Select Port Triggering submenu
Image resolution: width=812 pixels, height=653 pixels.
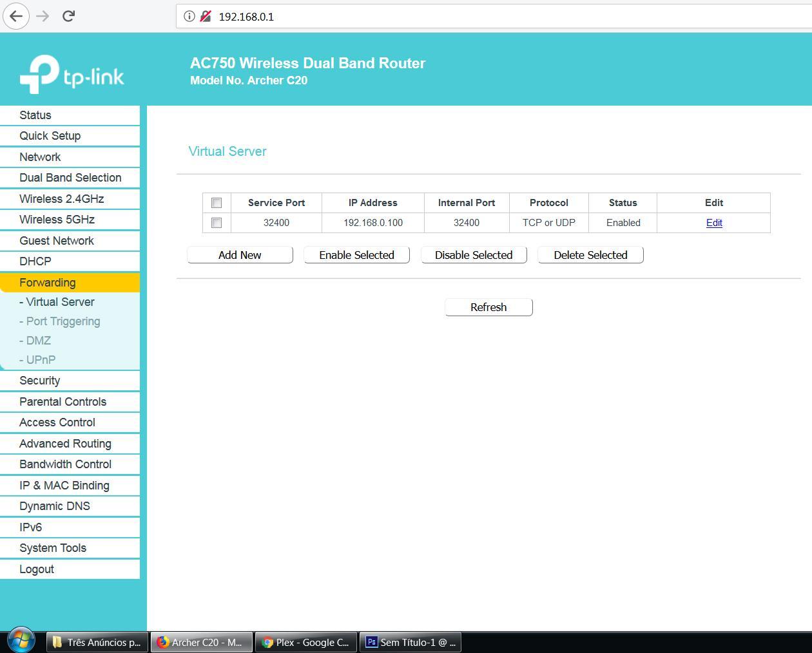tap(59, 321)
